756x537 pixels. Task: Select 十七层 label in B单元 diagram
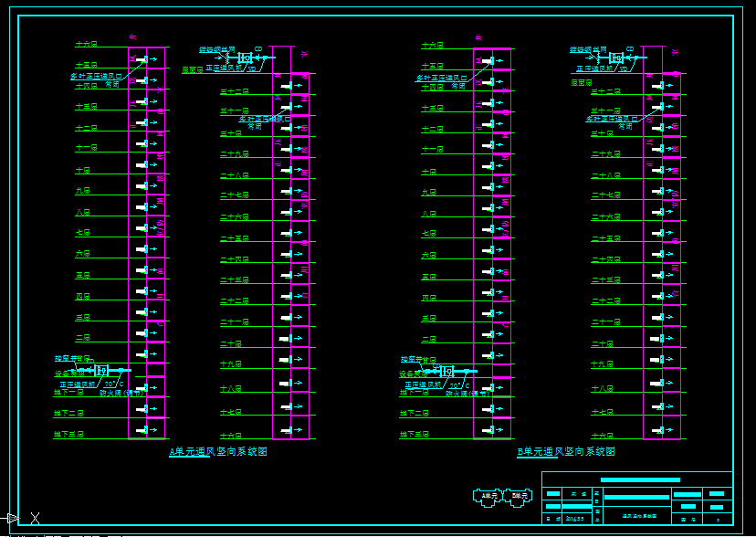(603, 412)
